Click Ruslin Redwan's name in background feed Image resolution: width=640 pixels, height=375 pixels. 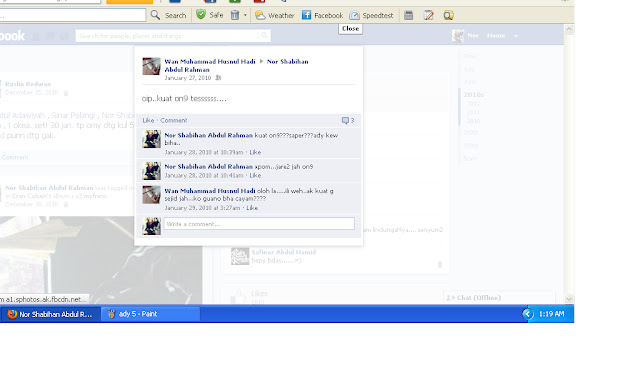[x=28, y=84]
